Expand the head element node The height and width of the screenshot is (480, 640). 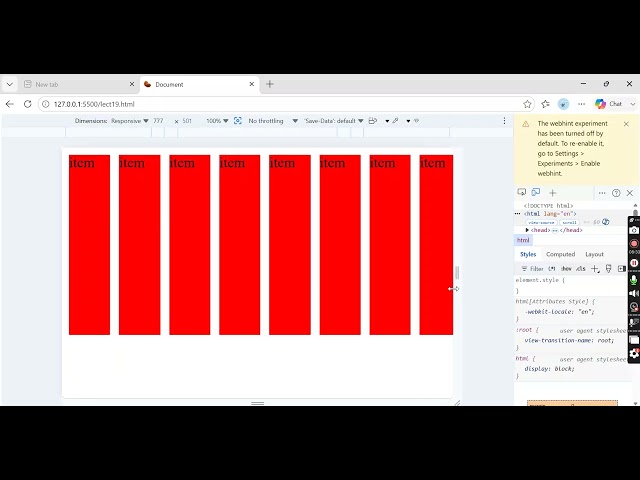point(527,230)
